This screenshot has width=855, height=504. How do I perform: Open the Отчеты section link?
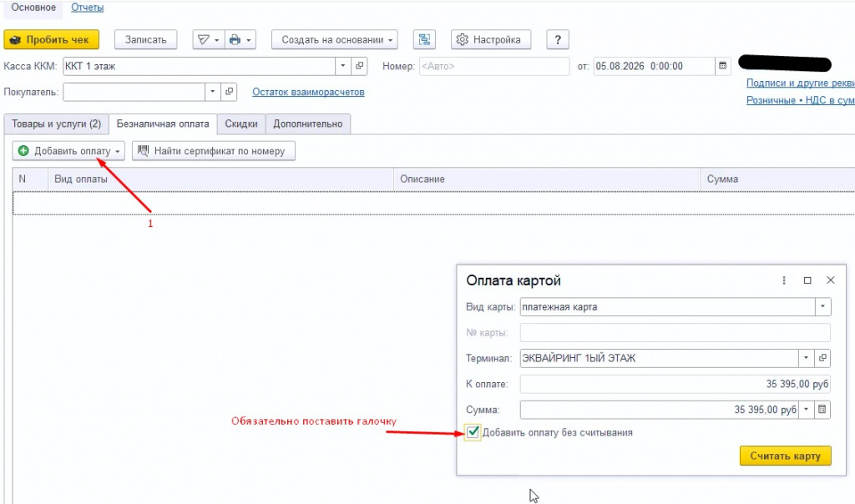coord(87,8)
